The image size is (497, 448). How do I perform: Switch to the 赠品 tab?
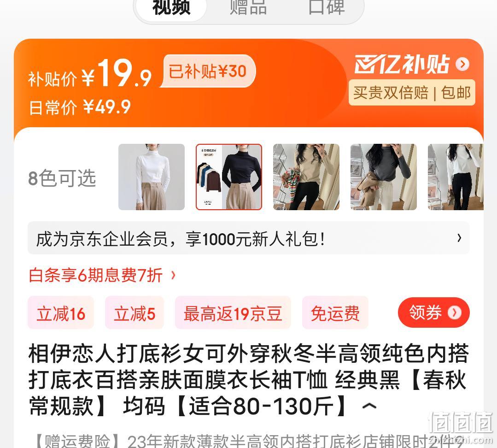pyautogui.click(x=248, y=8)
